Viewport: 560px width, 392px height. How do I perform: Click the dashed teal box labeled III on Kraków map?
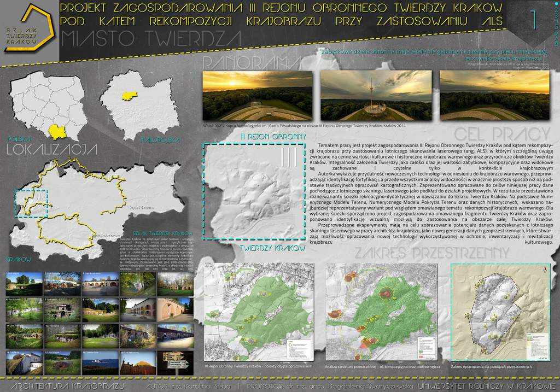(33, 204)
